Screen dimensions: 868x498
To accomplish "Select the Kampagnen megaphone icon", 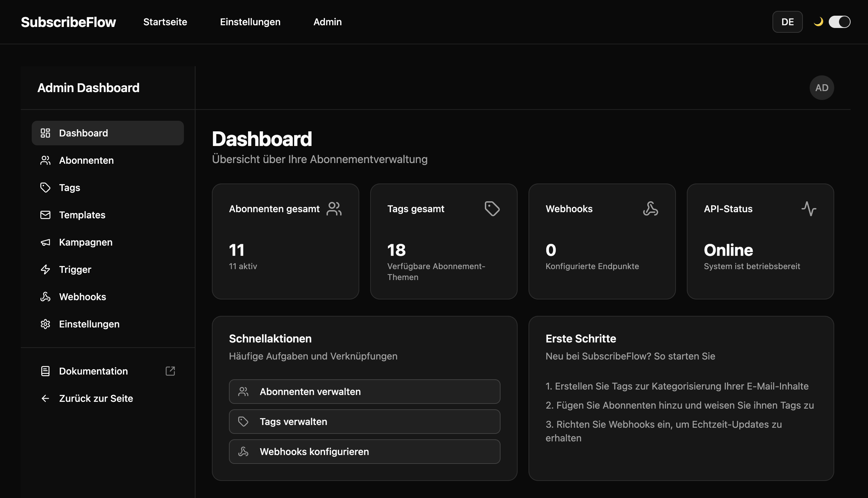I will (45, 242).
